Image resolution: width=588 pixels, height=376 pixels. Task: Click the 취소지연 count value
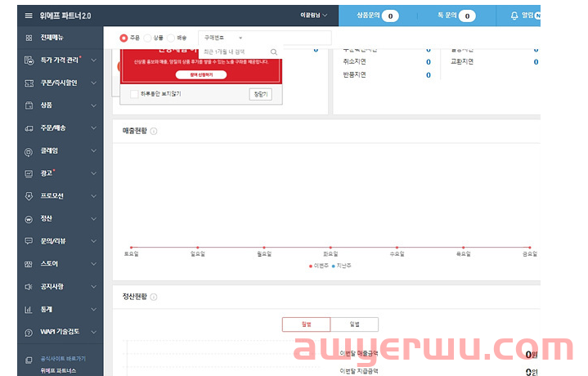coord(429,62)
